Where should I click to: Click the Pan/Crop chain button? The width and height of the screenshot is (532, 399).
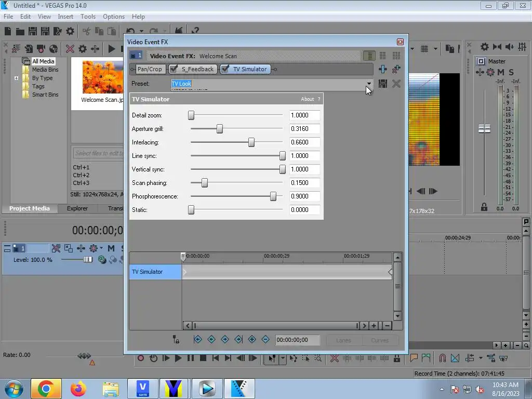pyautogui.click(x=150, y=69)
